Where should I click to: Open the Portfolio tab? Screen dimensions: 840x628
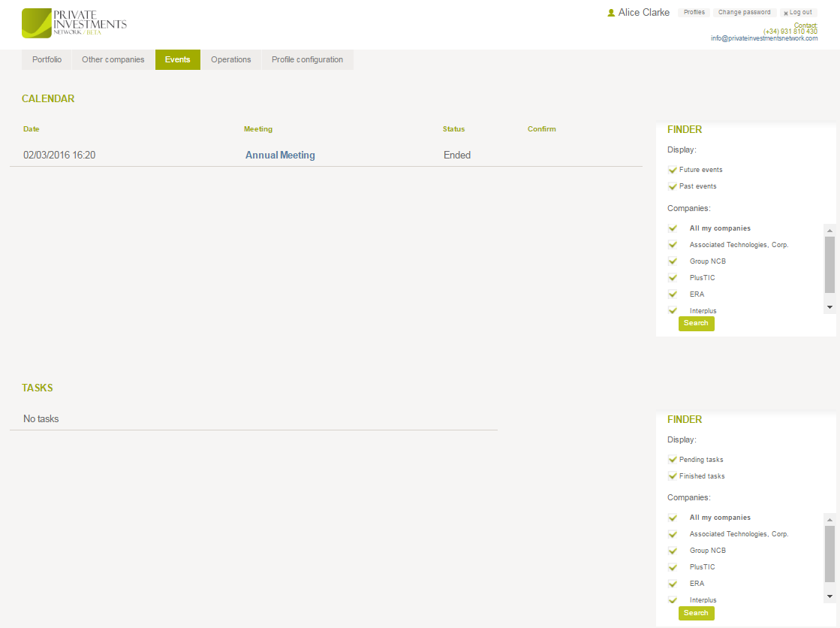coord(47,60)
